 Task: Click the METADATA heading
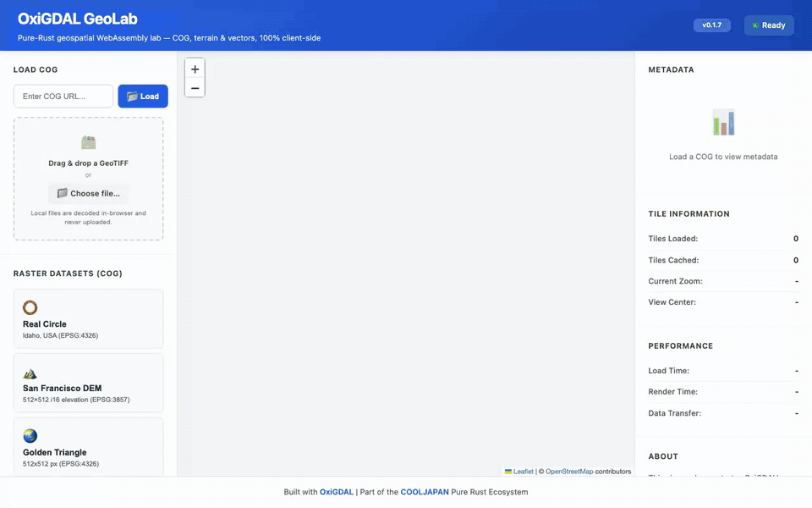(671, 69)
